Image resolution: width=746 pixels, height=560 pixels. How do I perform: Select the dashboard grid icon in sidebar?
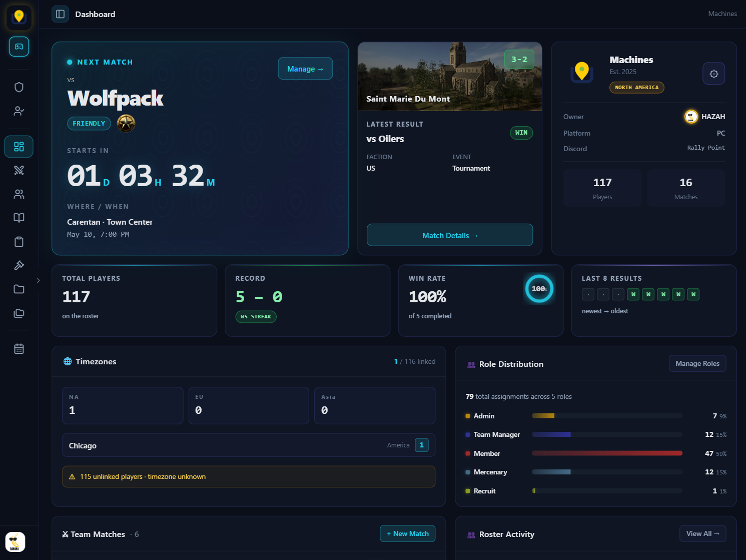point(19,147)
